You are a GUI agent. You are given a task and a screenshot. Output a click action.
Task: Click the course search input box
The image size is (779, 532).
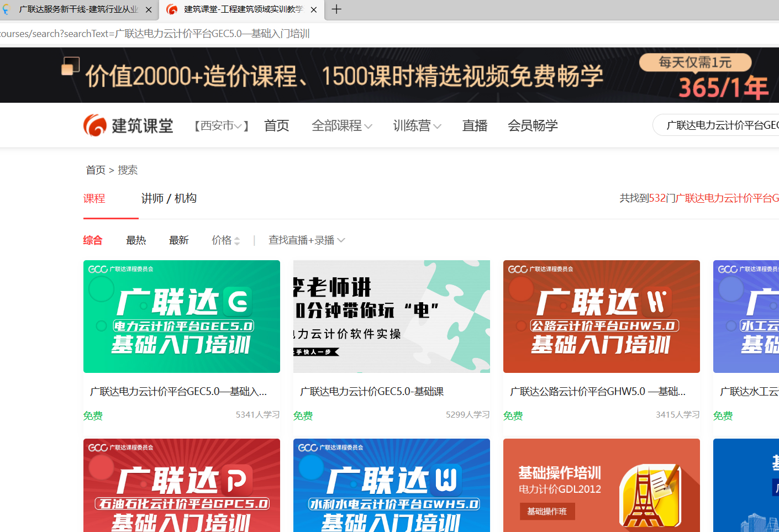pyautogui.click(x=716, y=125)
